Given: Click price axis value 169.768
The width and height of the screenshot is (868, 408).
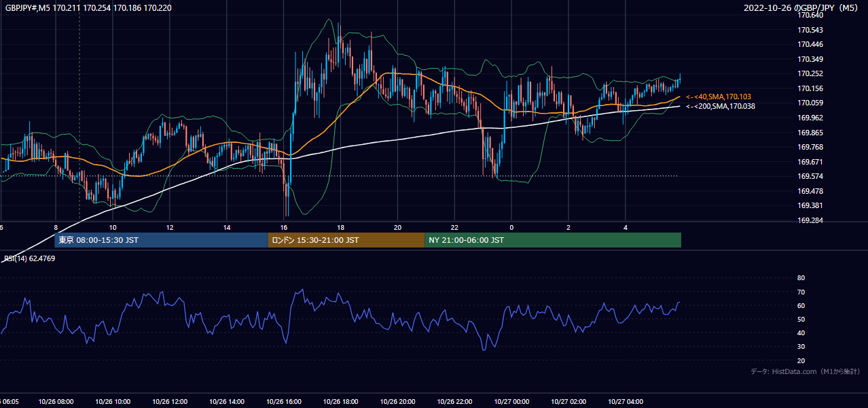Looking at the screenshot, I should (811, 147).
